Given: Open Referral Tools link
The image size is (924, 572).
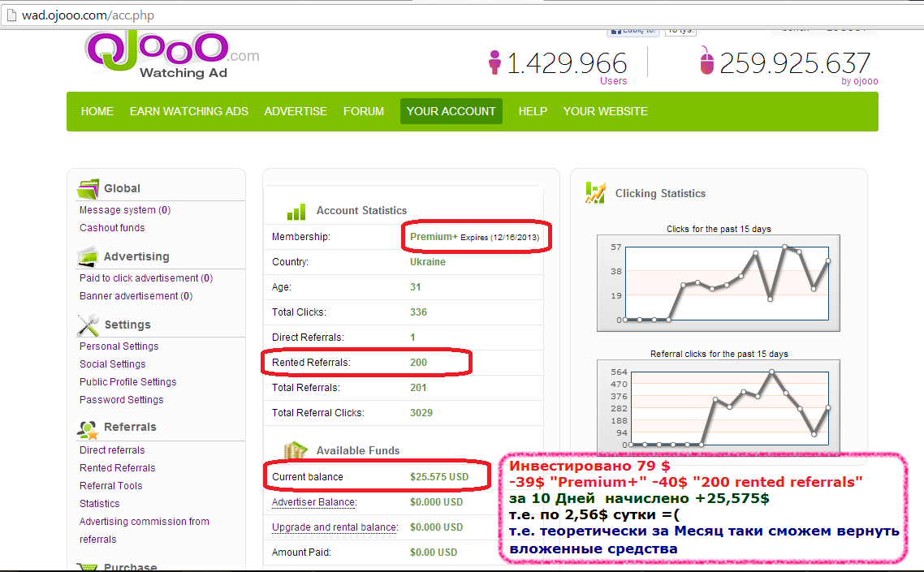Looking at the screenshot, I should [x=110, y=485].
